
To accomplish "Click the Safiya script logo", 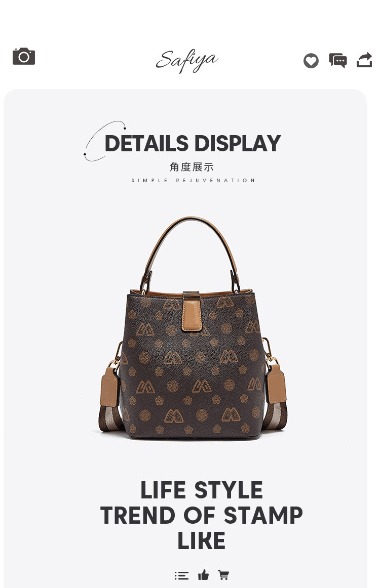I will [187, 61].
